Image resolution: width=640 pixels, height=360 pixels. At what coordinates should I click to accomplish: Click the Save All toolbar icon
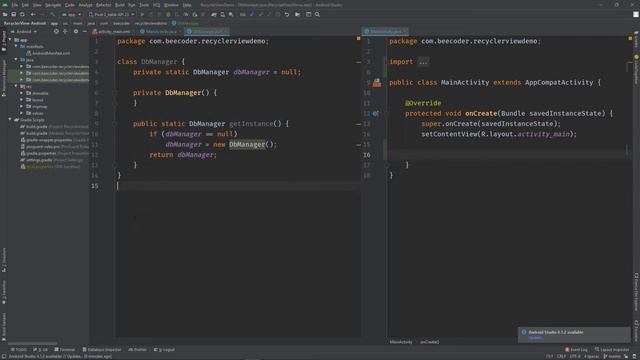click(13, 14)
